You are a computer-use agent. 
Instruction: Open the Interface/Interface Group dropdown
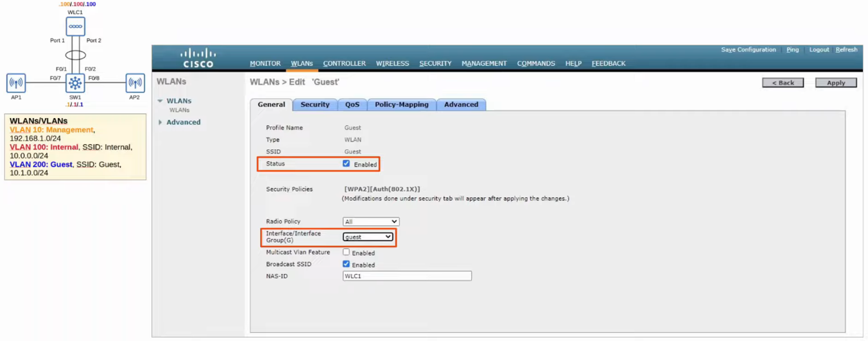368,237
